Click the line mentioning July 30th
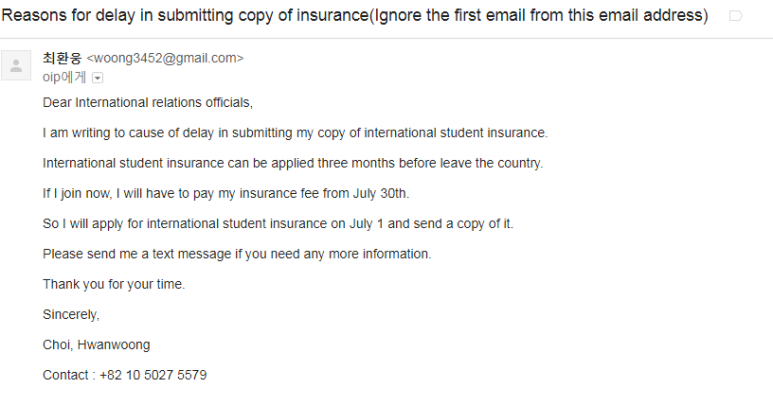 [226, 194]
